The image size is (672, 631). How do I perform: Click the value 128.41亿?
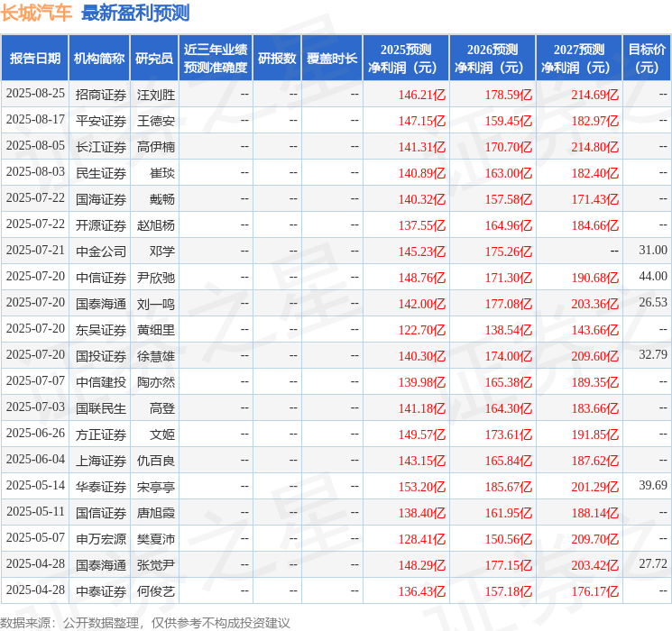coord(422,539)
